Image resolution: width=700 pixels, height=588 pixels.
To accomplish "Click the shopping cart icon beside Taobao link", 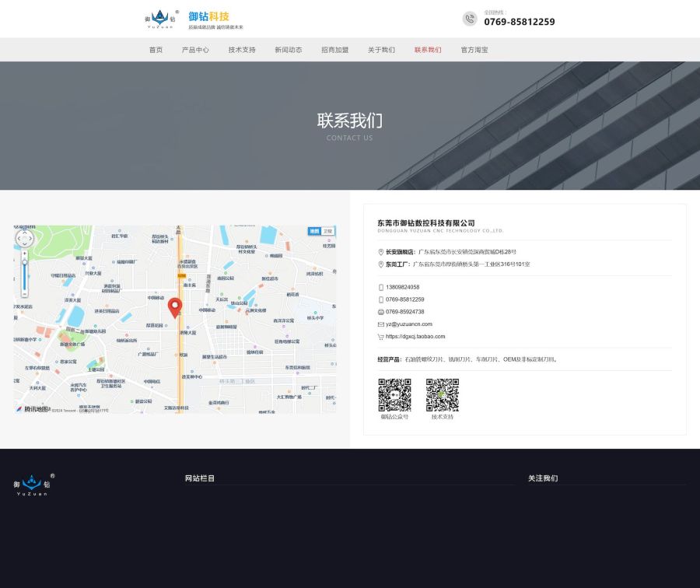I will 381,337.
